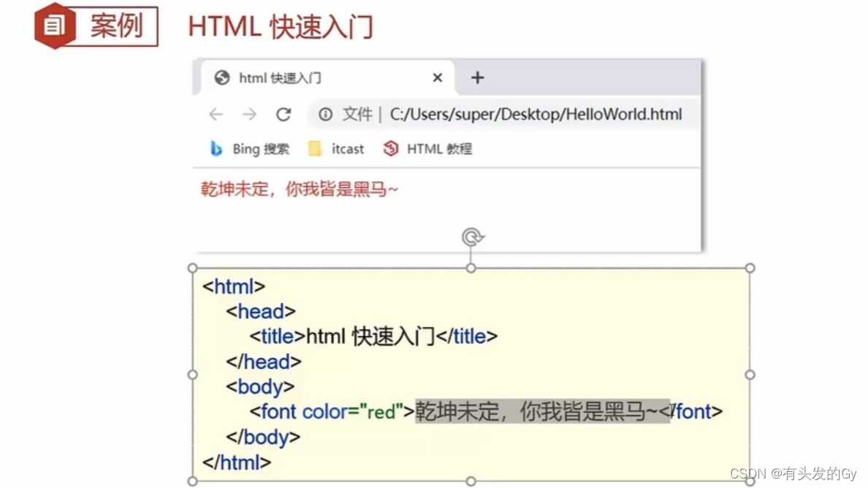
Task: Click the top-center resize handle of code box
Action: coord(471,268)
